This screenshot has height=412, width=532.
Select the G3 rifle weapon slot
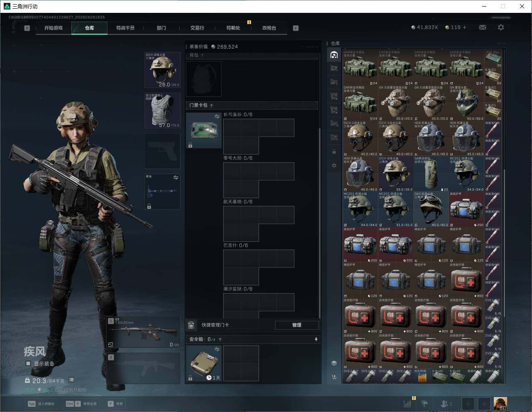[144, 333]
